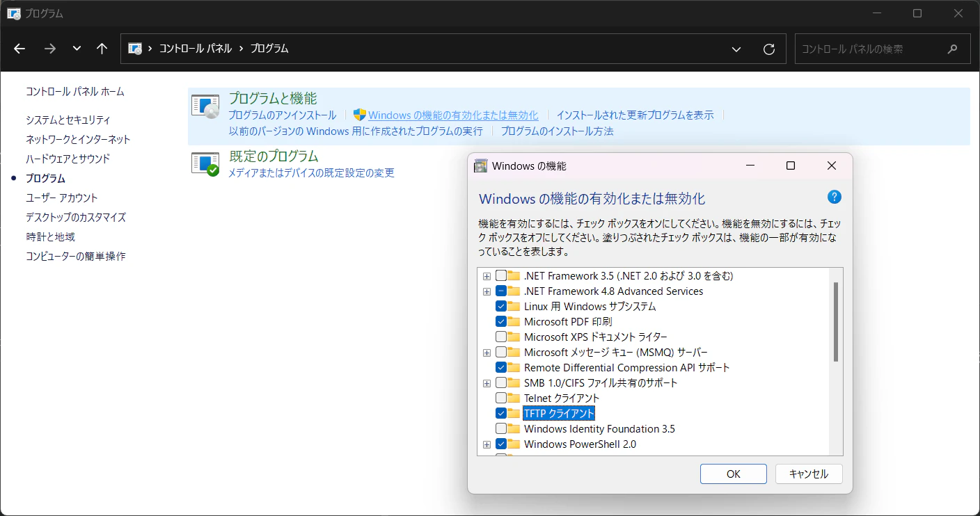Image resolution: width=980 pixels, height=516 pixels.
Task: Open the recent locations chevron
Action: 77,49
